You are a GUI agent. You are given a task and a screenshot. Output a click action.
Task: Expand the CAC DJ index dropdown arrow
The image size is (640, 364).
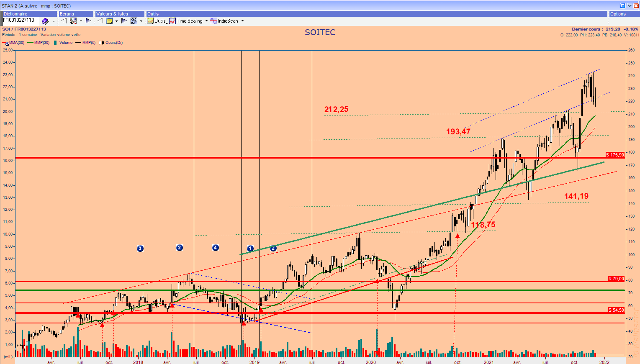point(141,21)
